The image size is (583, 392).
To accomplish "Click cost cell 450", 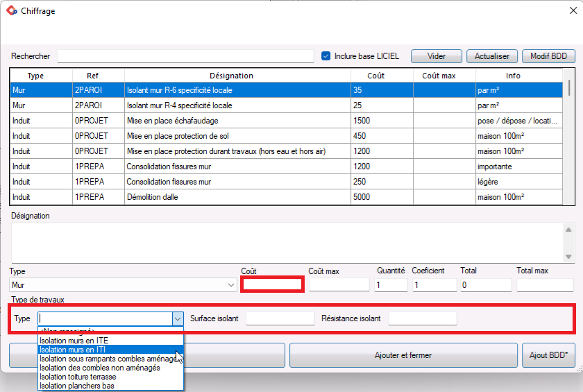I will 382,136.
